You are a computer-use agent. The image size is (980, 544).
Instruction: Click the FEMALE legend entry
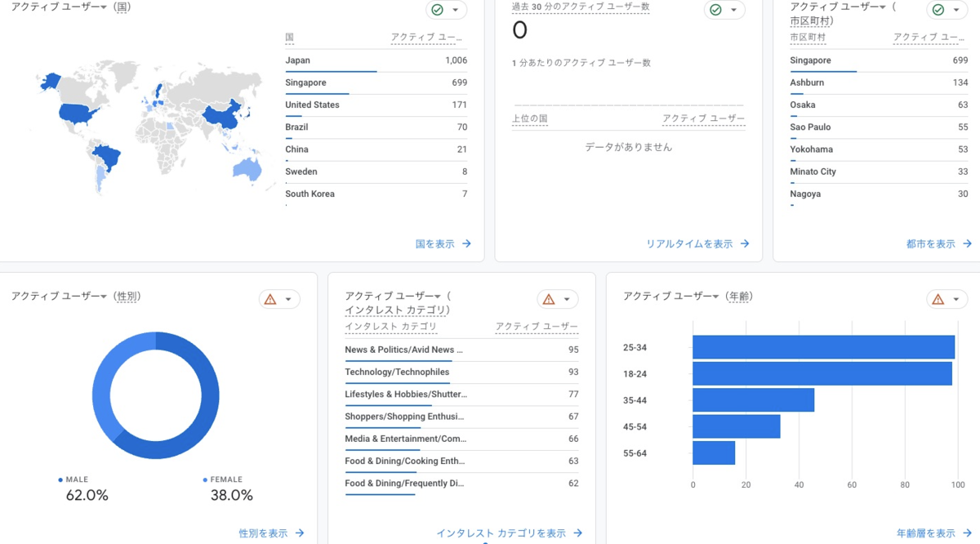(x=223, y=479)
